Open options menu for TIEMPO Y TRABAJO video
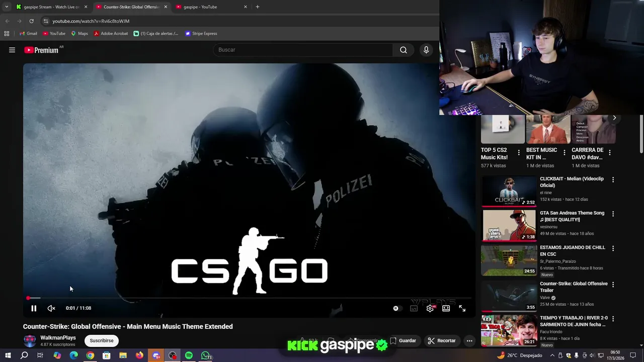Image resolution: width=644 pixels, height=362 pixels. tap(613, 319)
